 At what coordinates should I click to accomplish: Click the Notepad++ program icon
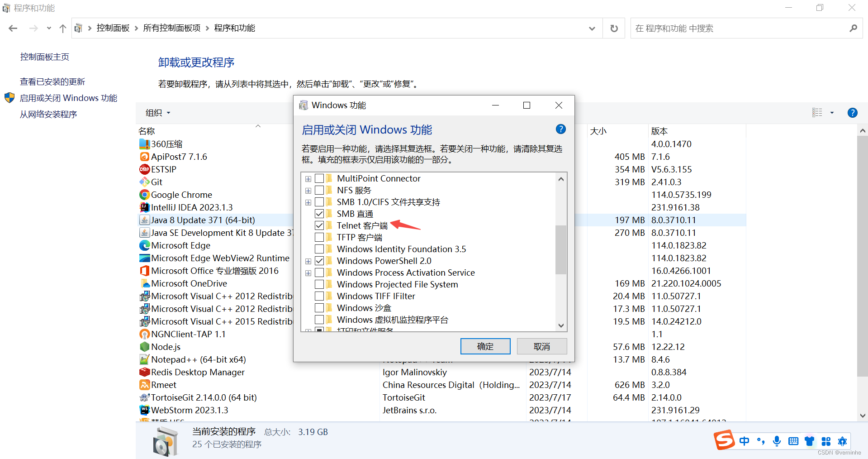coord(144,359)
